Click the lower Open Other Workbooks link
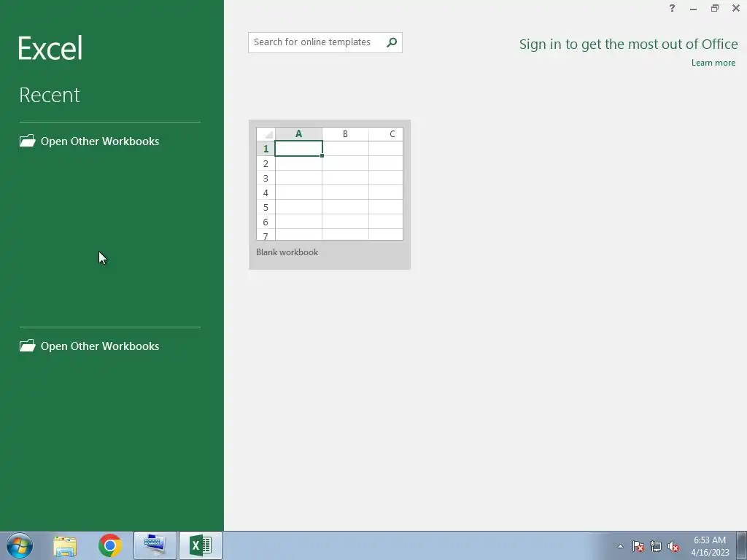The width and height of the screenshot is (747, 560). pos(90,346)
